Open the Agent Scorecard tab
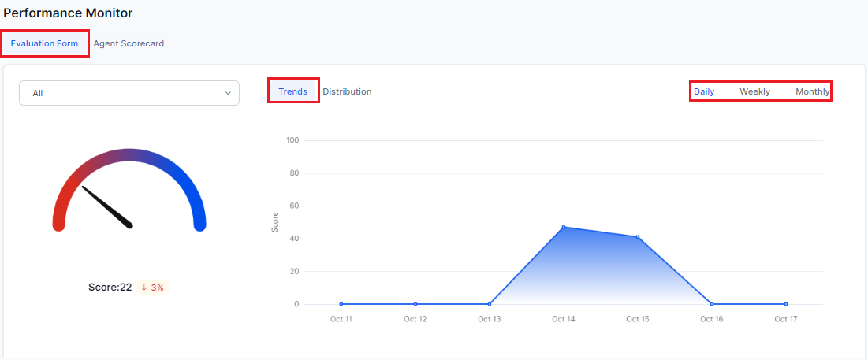Screen dimensions: 868x360 point(129,43)
